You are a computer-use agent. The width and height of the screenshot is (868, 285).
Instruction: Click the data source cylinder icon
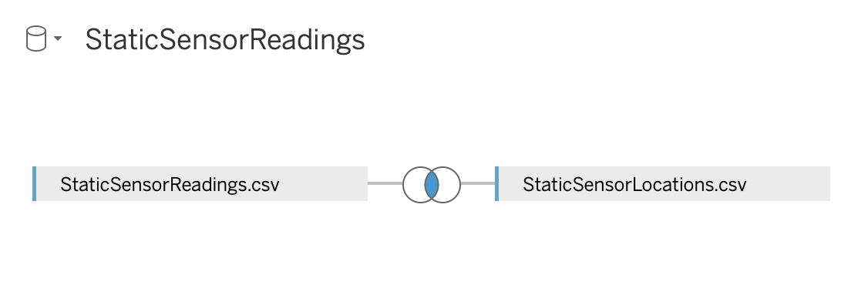point(36,39)
